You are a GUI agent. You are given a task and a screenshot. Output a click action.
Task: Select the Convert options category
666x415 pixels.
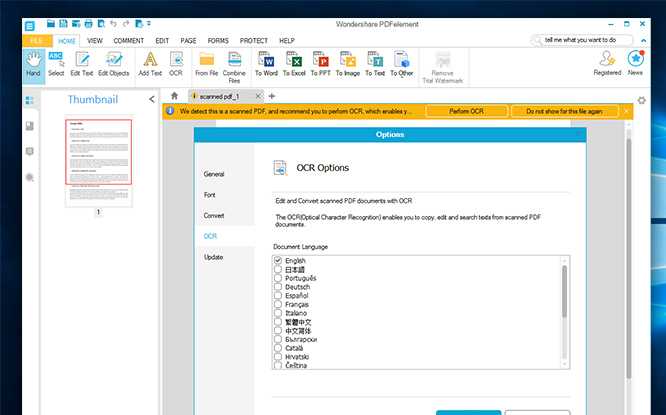click(x=214, y=215)
